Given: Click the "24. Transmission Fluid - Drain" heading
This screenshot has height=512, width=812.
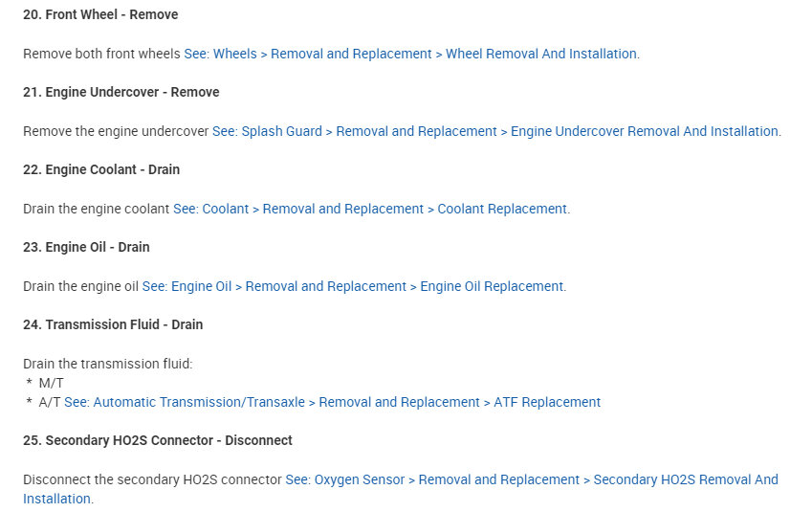Looking at the screenshot, I should (113, 324).
